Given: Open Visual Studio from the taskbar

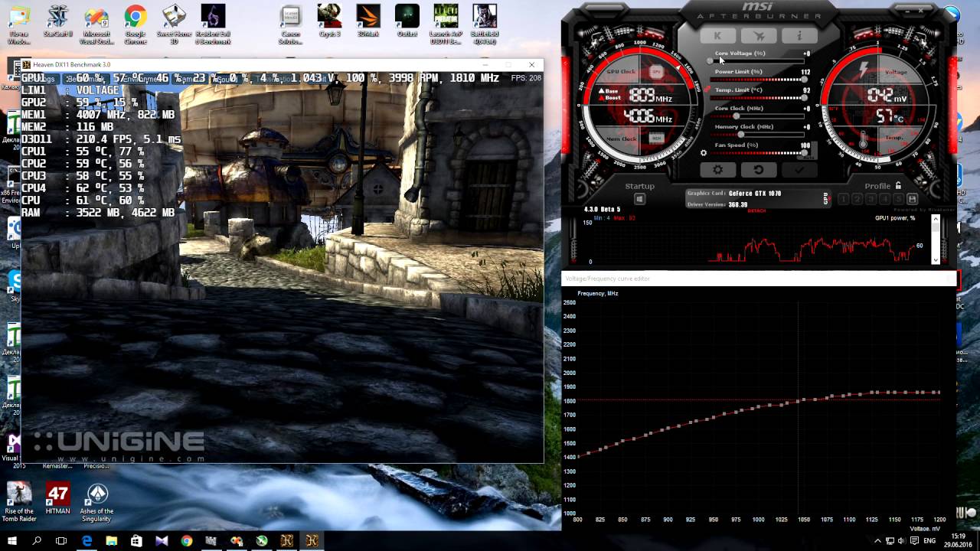Looking at the screenshot, I should (162, 540).
